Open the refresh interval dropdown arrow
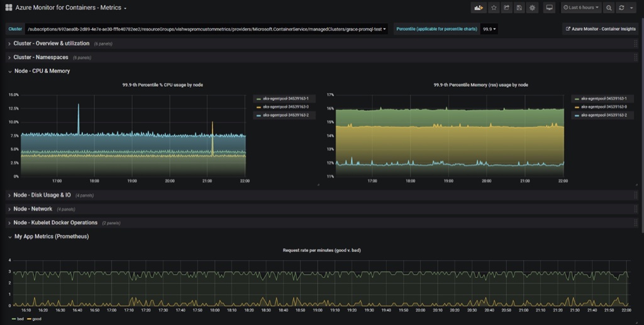This screenshot has height=325, width=644. click(631, 8)
